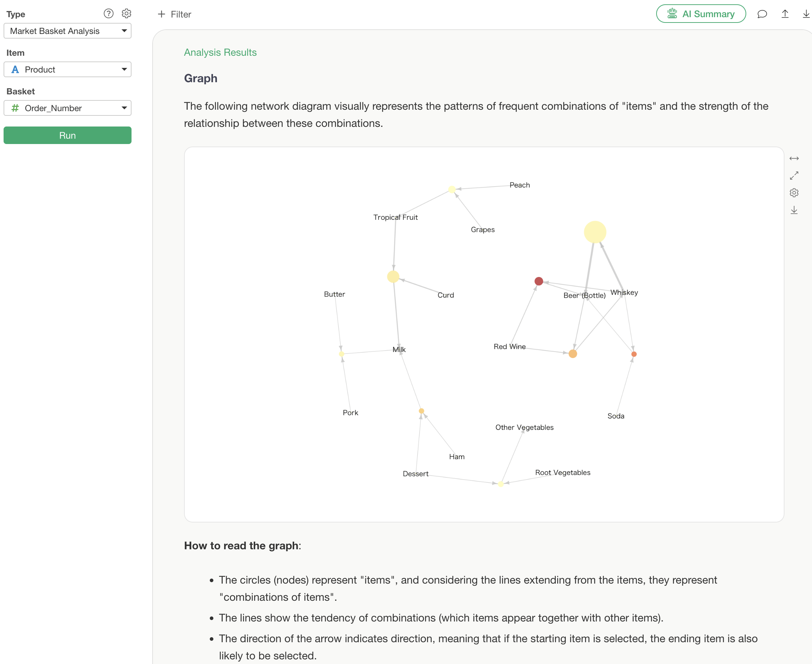Download graph image icon

[794, 210]
